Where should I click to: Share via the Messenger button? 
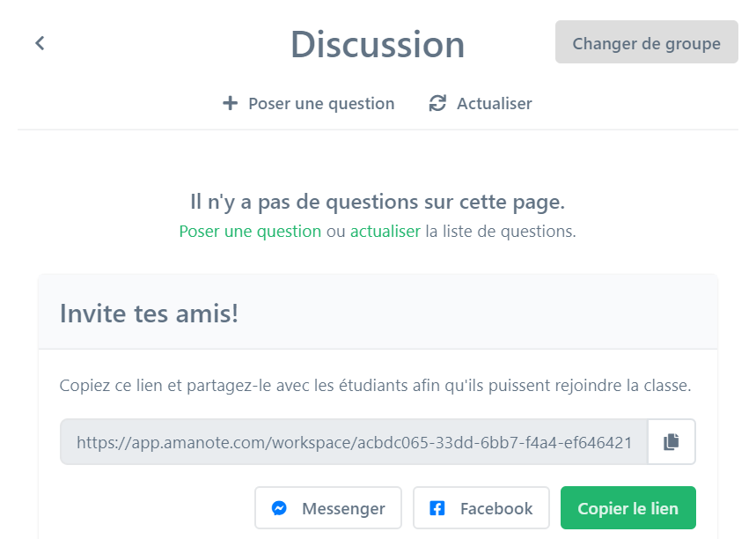point(328,508)
